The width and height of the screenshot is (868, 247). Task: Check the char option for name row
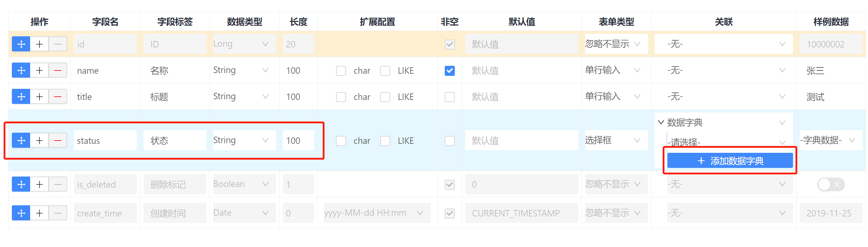341,71
